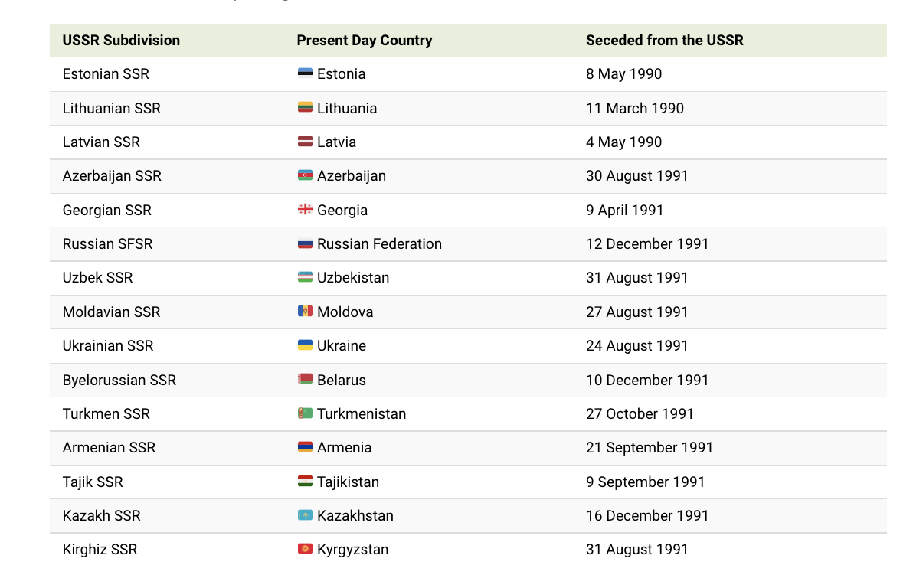Viewport: 913px width, 588px height.
Task: Click the Kyrgyzstan flag icon
Action: [x=305, y=549]
